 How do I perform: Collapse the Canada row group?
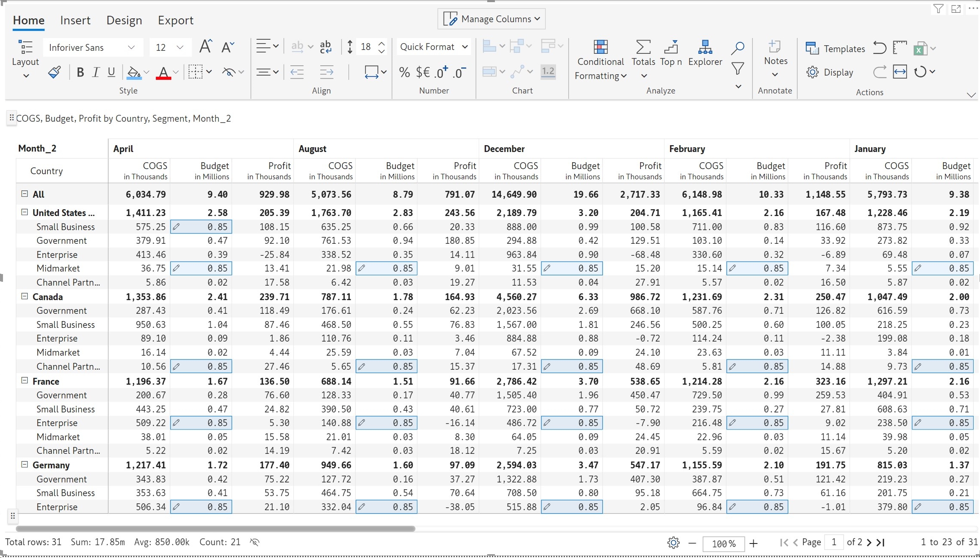click(x=24, y=296)
